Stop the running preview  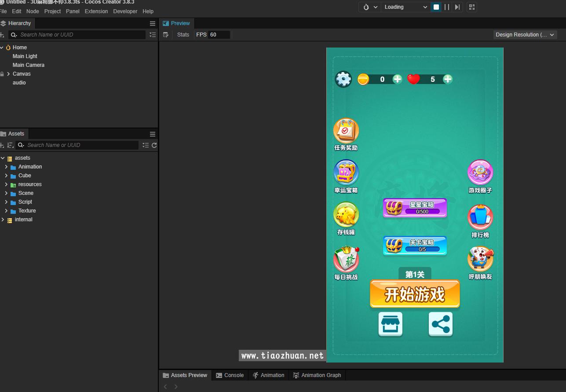click(x=436, y=7)
